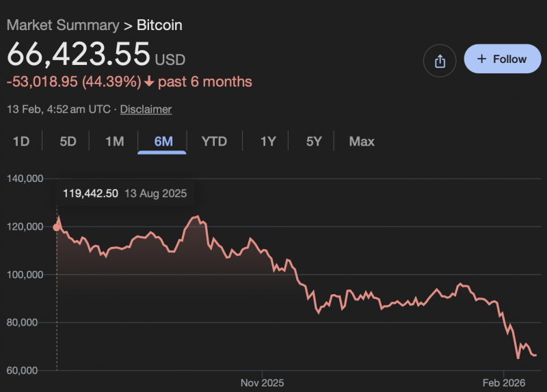Select the 6M range tab

pos(163,142)
